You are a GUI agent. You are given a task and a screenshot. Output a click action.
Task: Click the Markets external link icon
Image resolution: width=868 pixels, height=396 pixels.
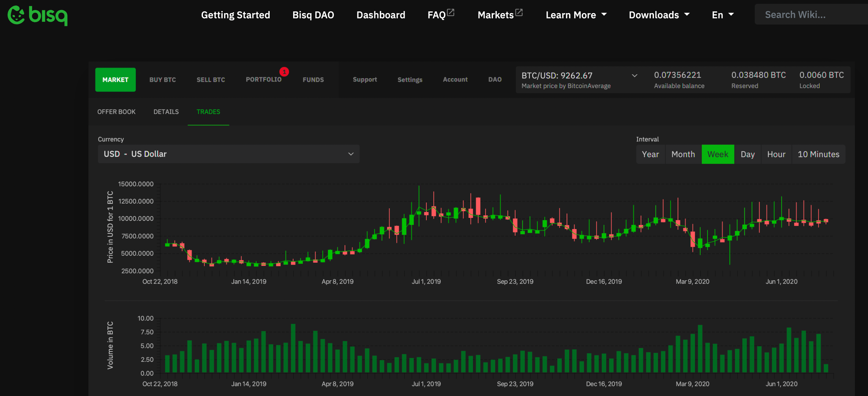pos(519,12)
